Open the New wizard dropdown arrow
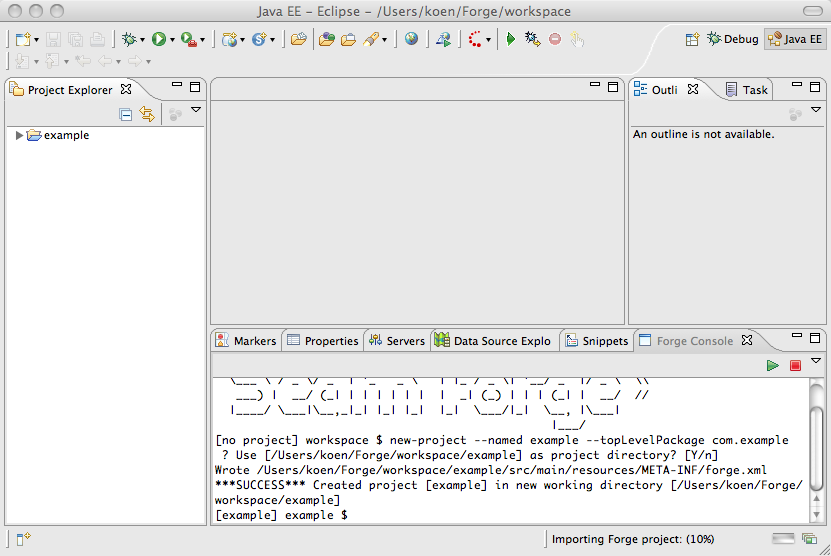The width and height of the screenshot is (831, 556). [x=36, y=40]
